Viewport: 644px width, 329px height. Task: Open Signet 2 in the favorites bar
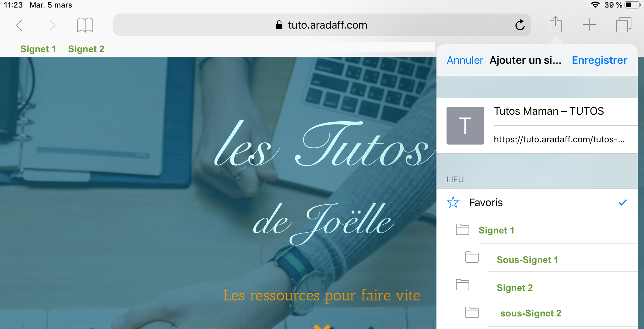86,49
